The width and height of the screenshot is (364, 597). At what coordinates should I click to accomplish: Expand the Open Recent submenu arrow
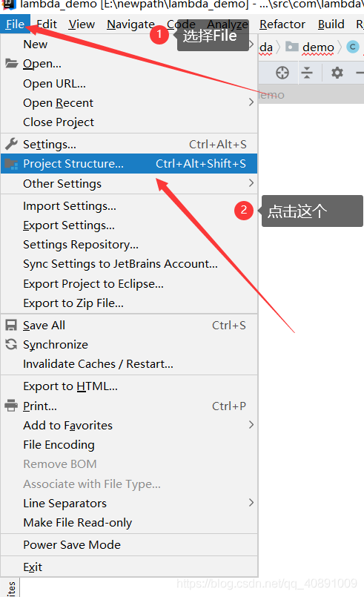pos(251,102)
